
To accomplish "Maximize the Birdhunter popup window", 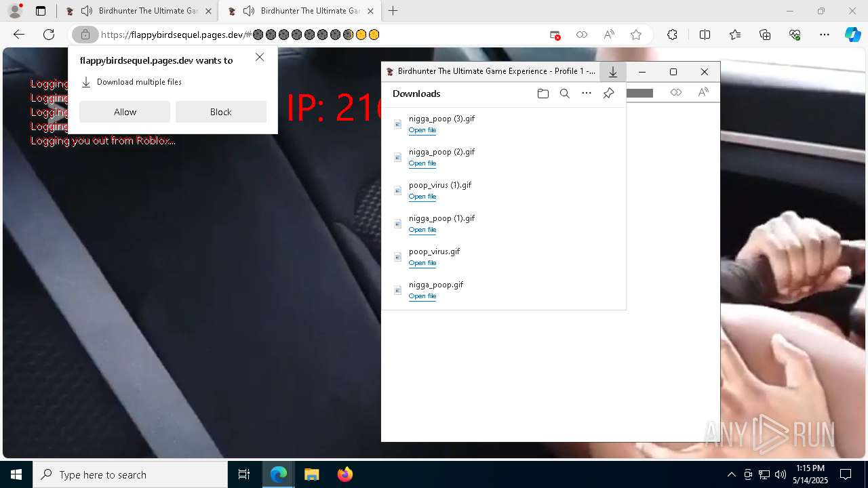I will pos(673,72).
